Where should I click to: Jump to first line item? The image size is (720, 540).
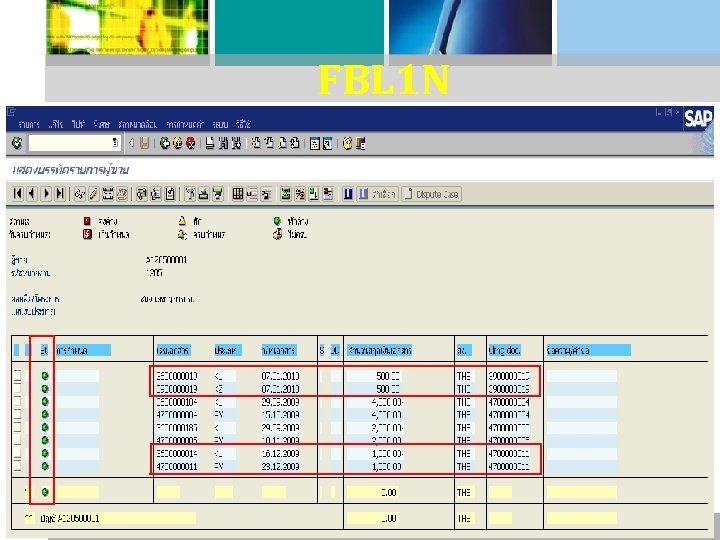[18, 194]
